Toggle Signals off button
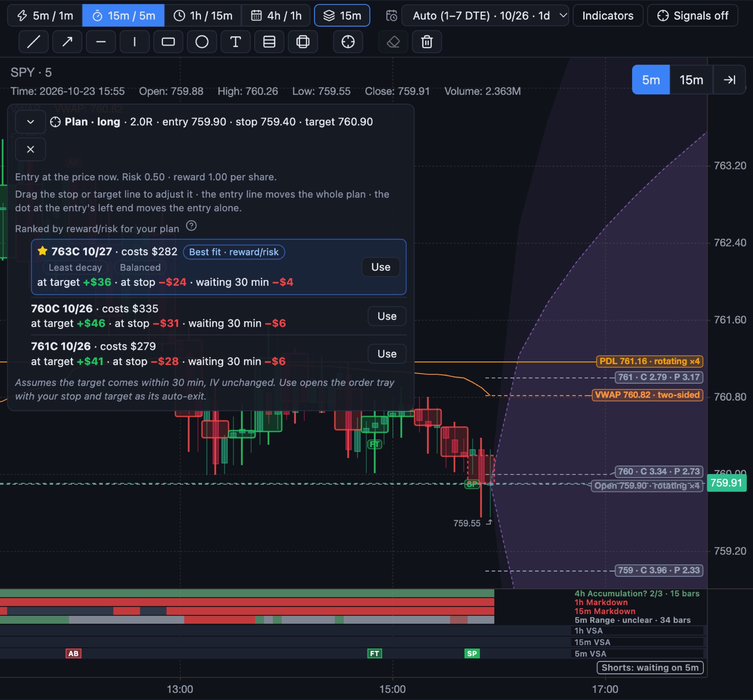Screen dimensions: 753x700 (x=692, y=15)
